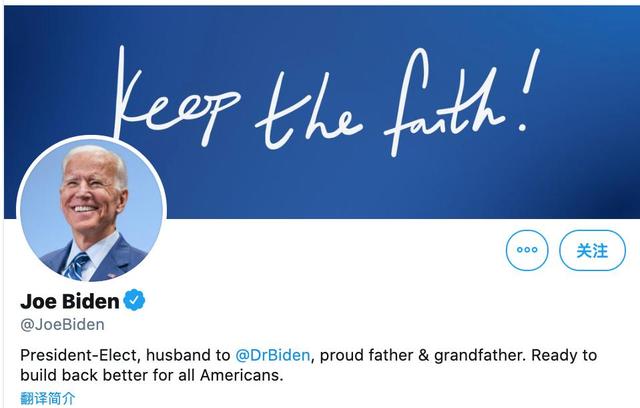Image resolution: width=640 pixels, height=408 pixels.
Task: View Joe Biden's circular profile photo
Action: coord(91,209)
